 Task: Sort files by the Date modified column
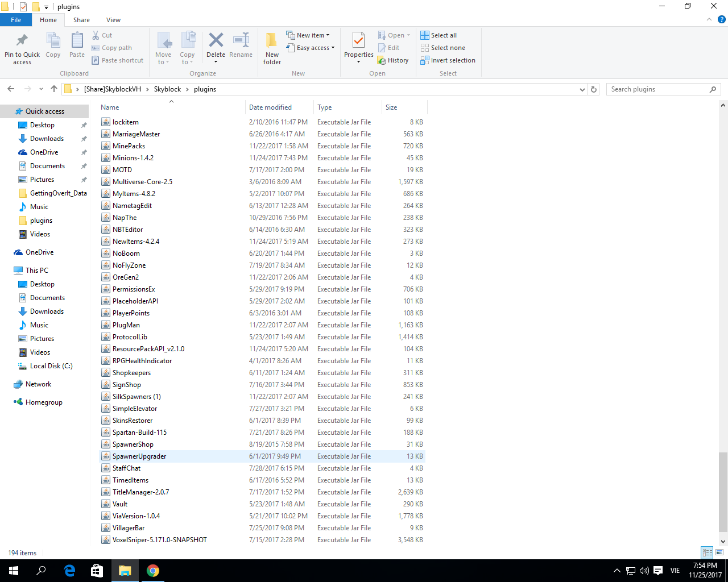click(270, 107)
